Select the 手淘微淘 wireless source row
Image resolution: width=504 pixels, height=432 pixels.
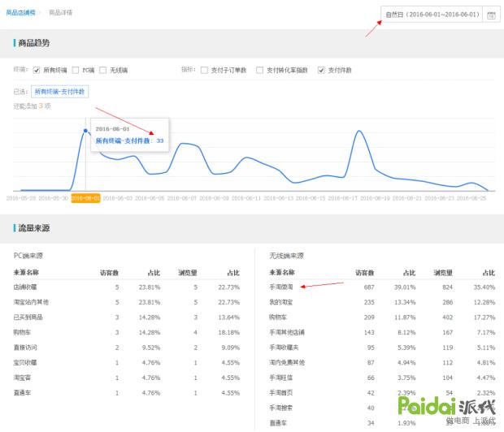pos(382,287)
